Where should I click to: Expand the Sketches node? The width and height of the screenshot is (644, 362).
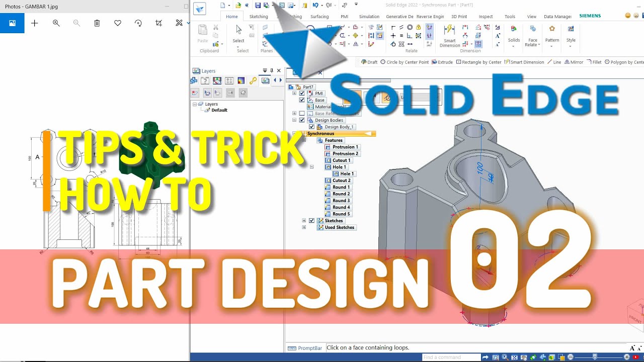click(304, 221)
